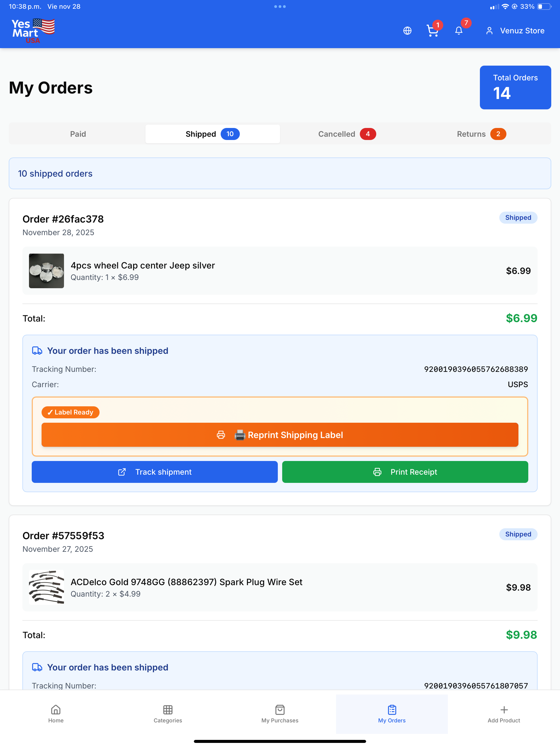The image size is (560, 747).
Task: Tap the battery indicator in status bar
Action: click(544, 7)
